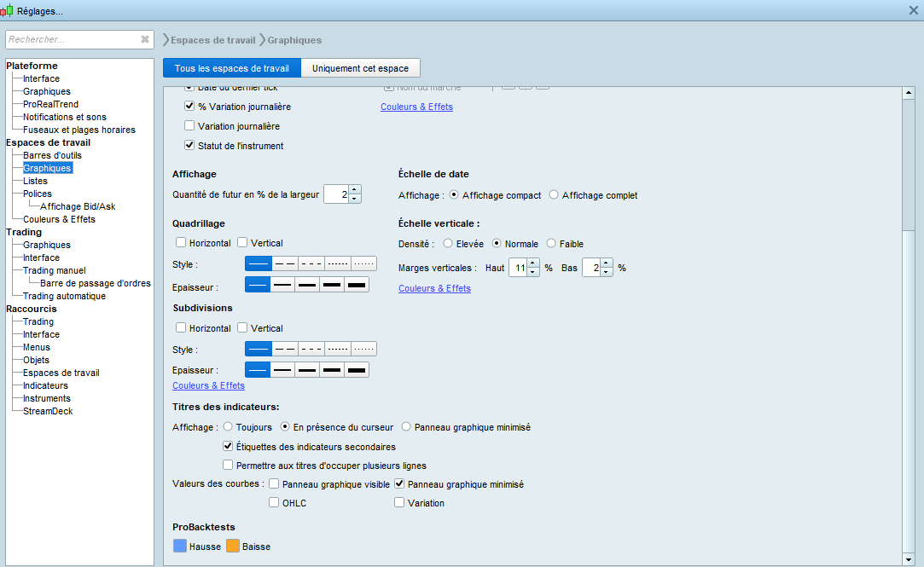This screenshot has width=924, height=567.
Task: Clear the search field with the X icon
Action: tap(144, 39)
